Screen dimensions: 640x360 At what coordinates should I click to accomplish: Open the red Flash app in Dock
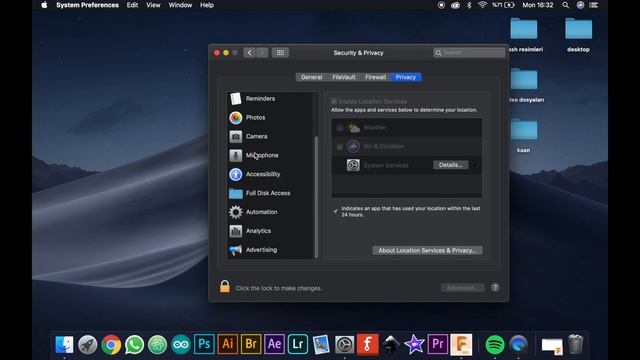(x=367, y=344)
